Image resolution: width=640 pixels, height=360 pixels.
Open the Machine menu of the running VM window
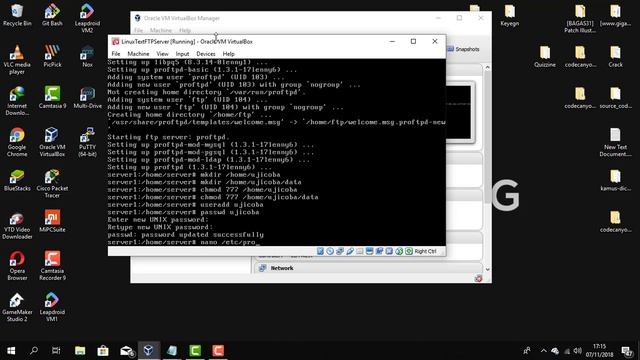(x=138, y=54)
